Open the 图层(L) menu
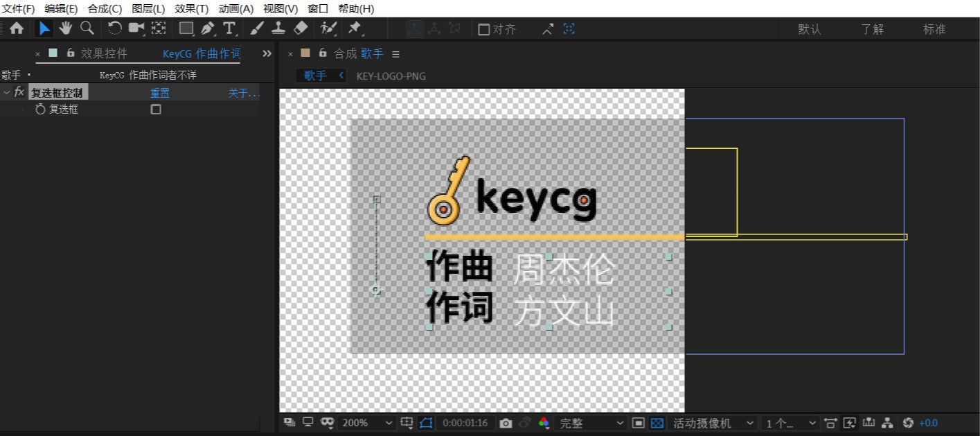This screenshot has width=980, height=436. [x=148, y=9]
